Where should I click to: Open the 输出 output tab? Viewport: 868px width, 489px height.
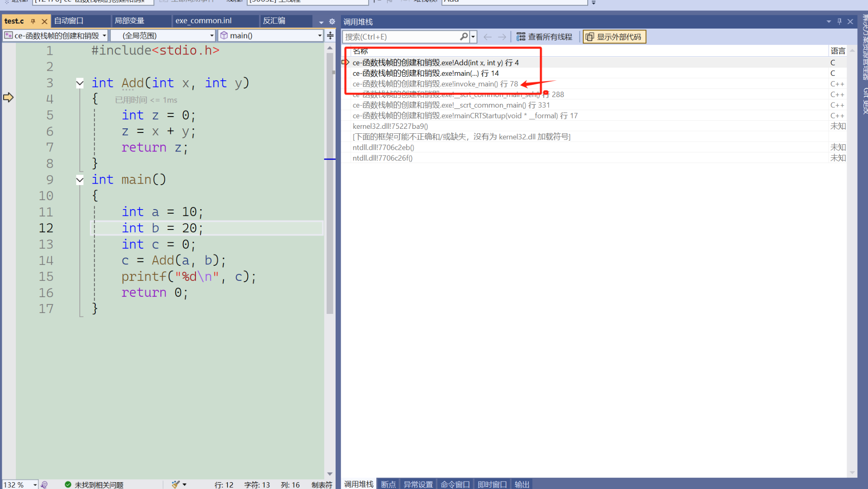522,484
